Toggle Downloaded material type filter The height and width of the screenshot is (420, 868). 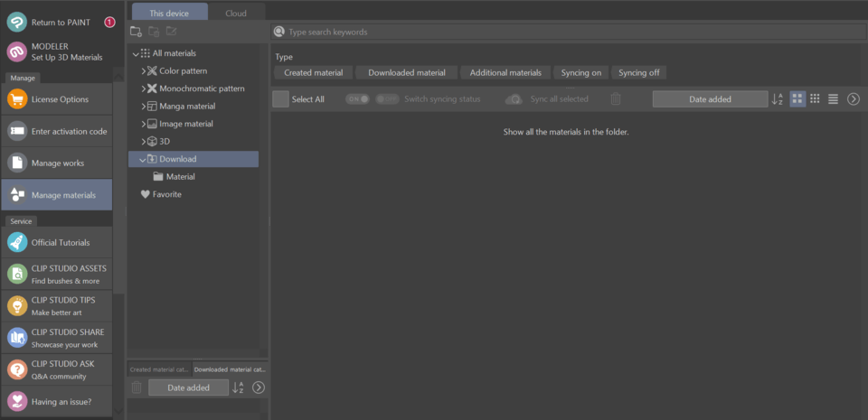tap(407, 73)
